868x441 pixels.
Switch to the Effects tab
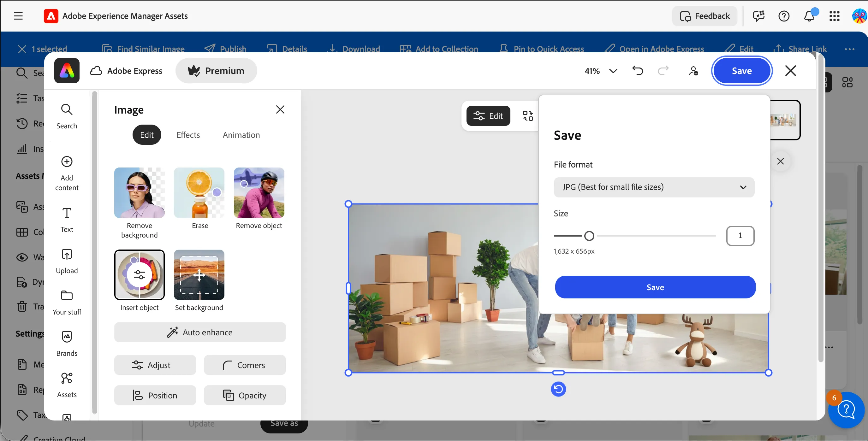pyautogui.click(x=188, y=135)
